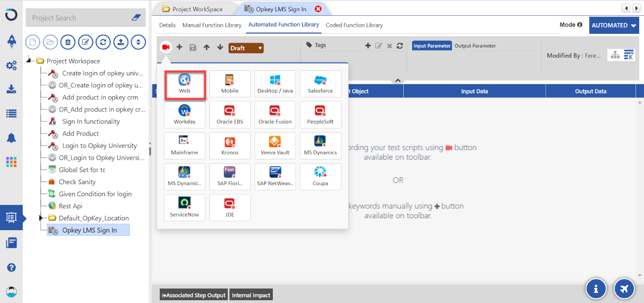Click the delete trash icon in workspace toolbar
Screen dimensions: 644x303
pyautogui.click(x=68, y=42)
